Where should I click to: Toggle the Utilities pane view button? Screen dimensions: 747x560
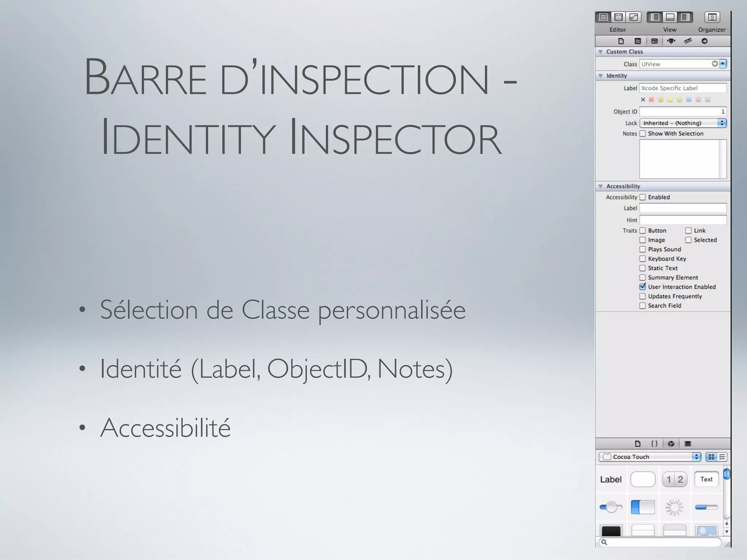685,17
